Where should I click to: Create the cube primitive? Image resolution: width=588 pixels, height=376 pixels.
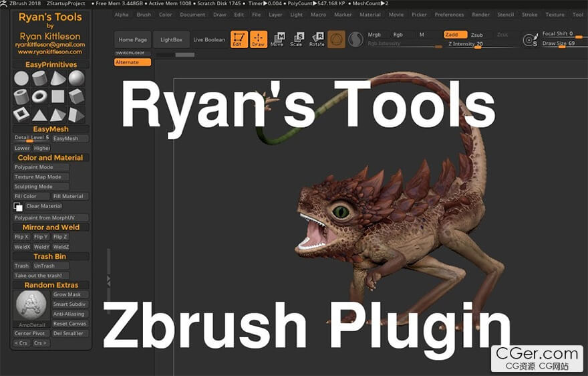pyautogui.click(x=76, y=96)
